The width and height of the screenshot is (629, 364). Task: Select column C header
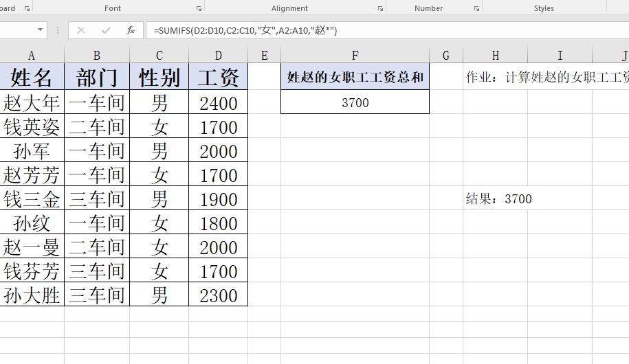159,56
